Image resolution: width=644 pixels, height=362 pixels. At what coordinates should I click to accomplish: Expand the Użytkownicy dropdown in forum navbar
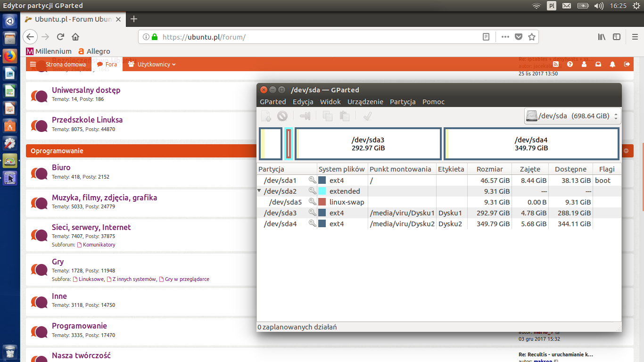[152, 64]
